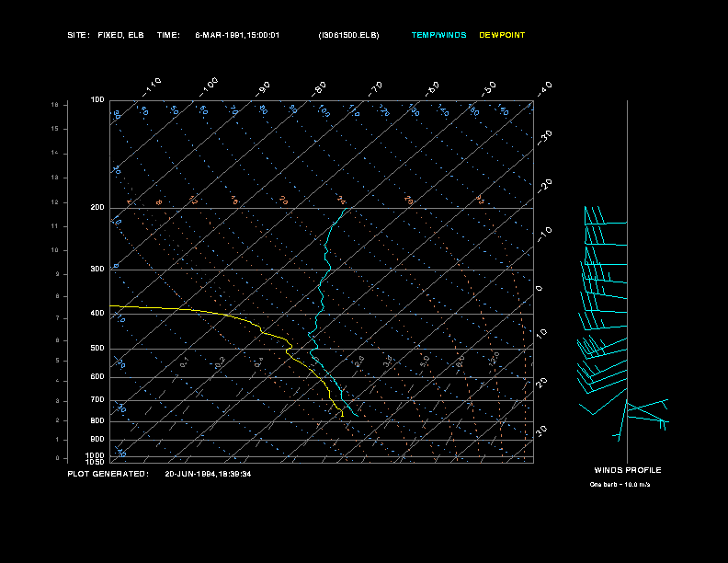Click the "-100" isotherm label above the chart
Viewport: 728px width, 563px height.
point(209,87)
